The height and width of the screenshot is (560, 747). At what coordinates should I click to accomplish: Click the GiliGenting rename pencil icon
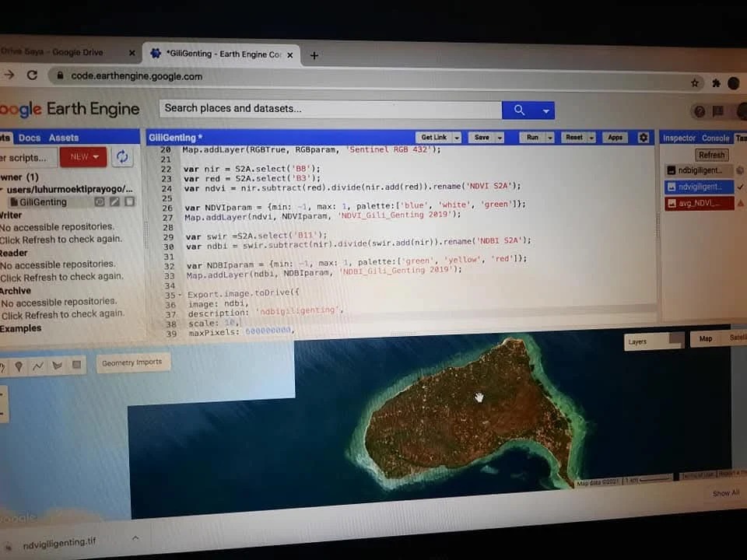tap(114, 202)
